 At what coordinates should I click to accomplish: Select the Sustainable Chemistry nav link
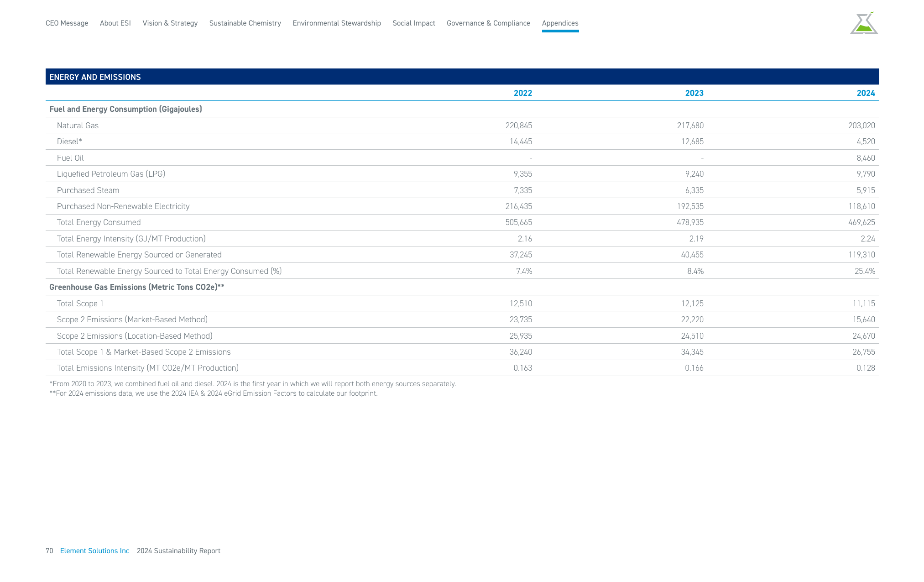(245, 23)
